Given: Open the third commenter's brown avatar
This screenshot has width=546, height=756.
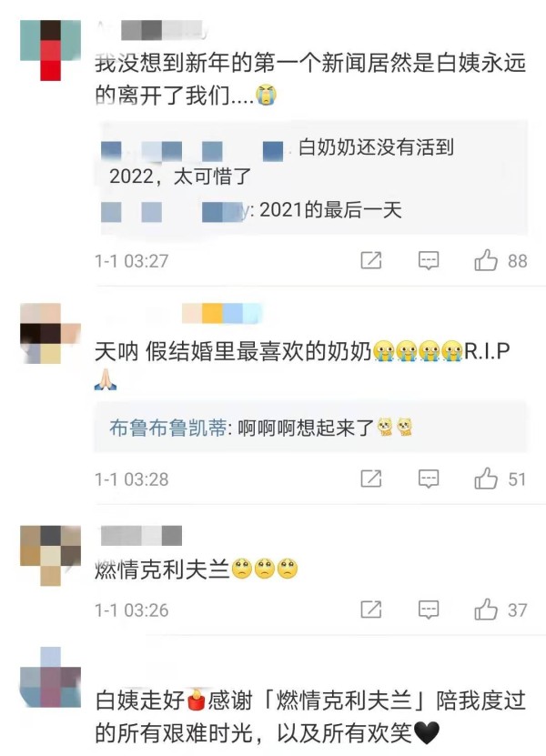Looking at the screenshot, I should (x=50, y=556).
